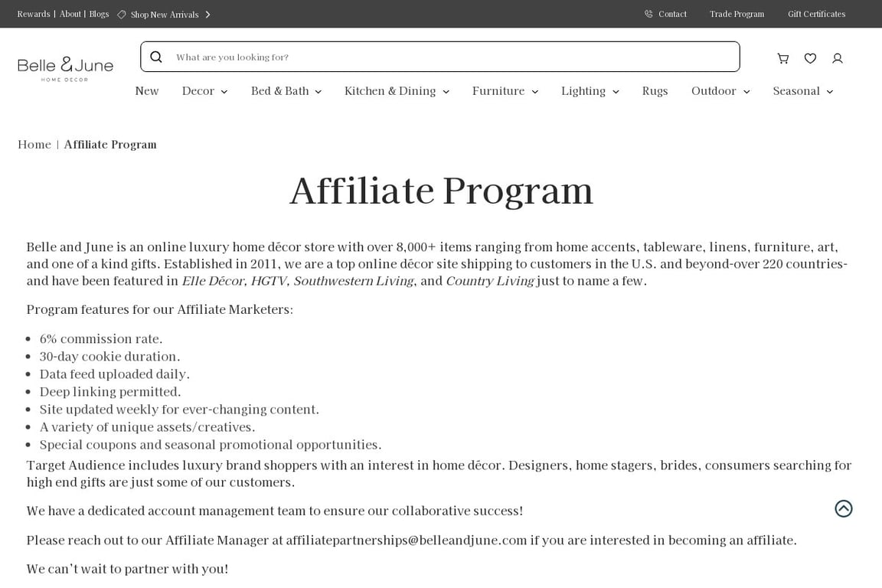Open the Rugs menu item
Screen dimensions: 882x588
point(655,91)
